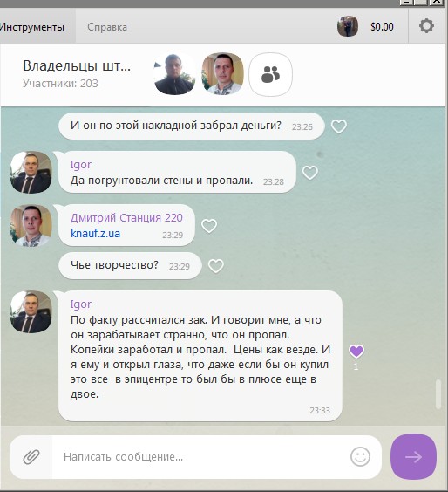The image size is (448, 492).
Task: Like the message about накладной забрал деньги
Action: point(339,126)
